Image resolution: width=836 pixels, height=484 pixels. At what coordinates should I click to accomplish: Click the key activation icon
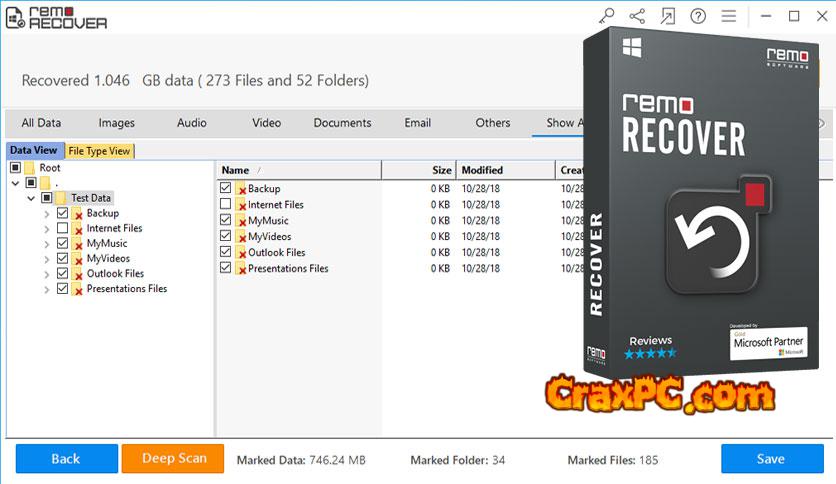coord(607,16)
